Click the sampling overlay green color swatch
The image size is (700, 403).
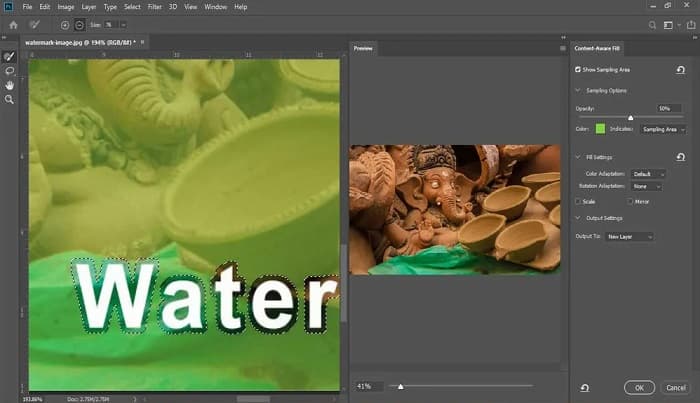pos(600,129)
